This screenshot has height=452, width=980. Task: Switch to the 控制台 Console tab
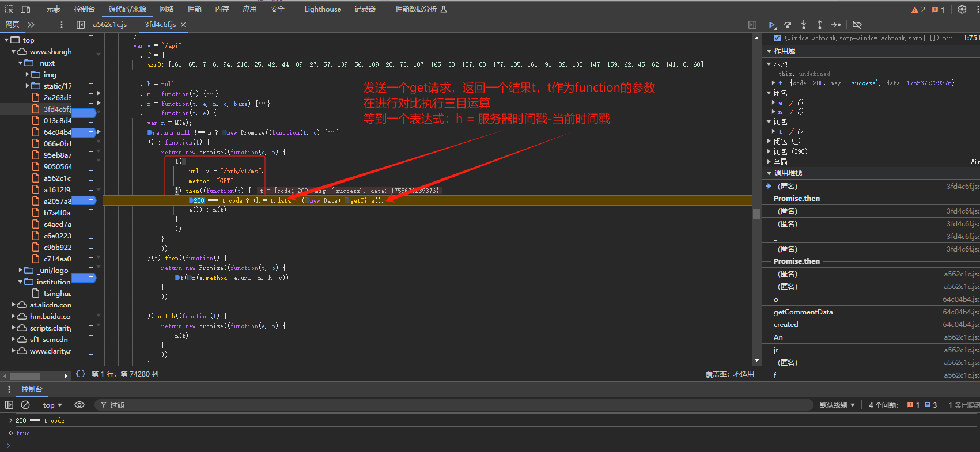(x=84, y=9)
